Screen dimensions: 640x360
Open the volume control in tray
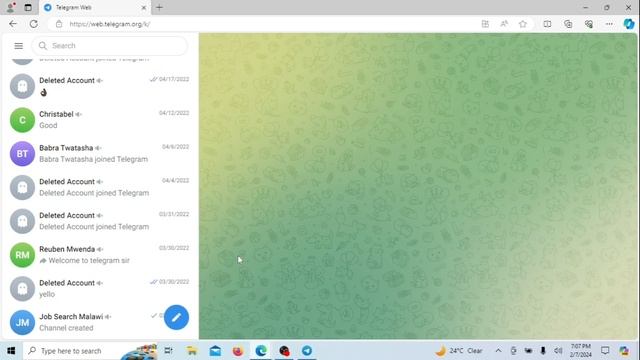[x=558, y=351]
